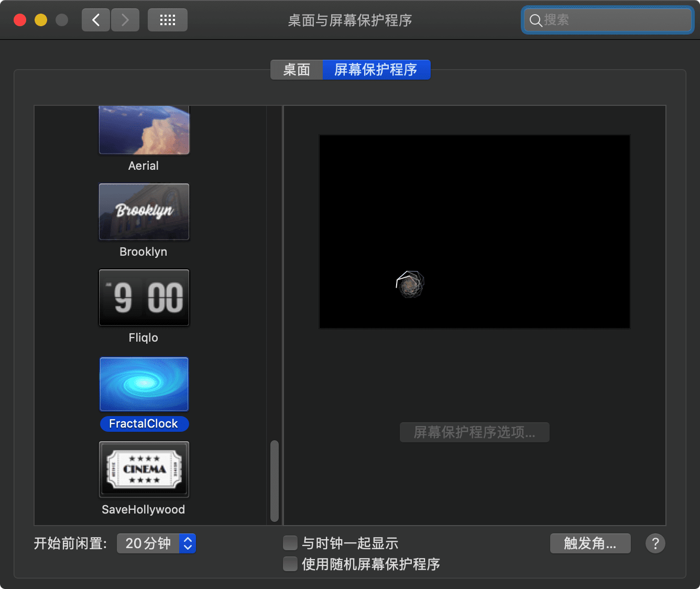Select the SaveHollywood cinema ticket thumbnail
The width and height of the screenshot is (700, 589).
pyautogui.click(x=144, y=470)
